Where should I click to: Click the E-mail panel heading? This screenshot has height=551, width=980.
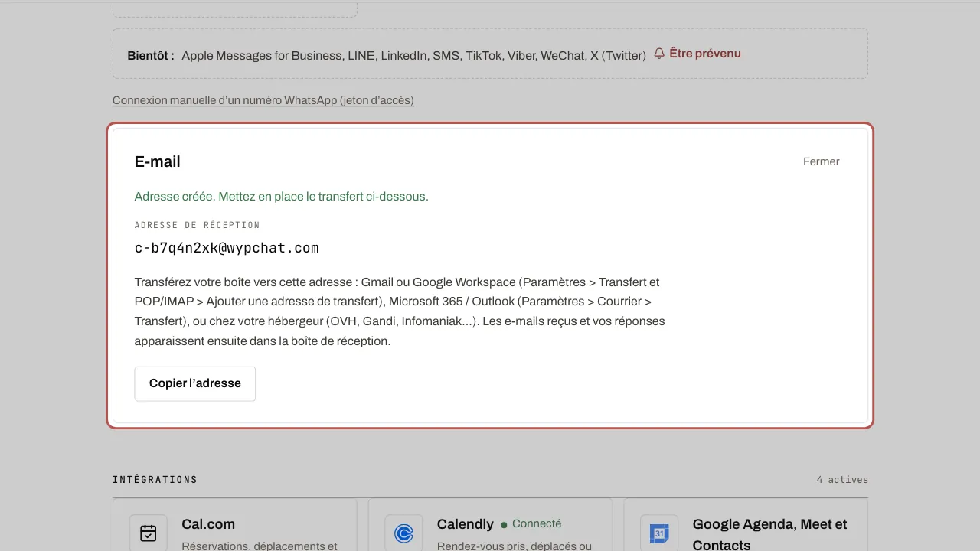pos(158,161)
